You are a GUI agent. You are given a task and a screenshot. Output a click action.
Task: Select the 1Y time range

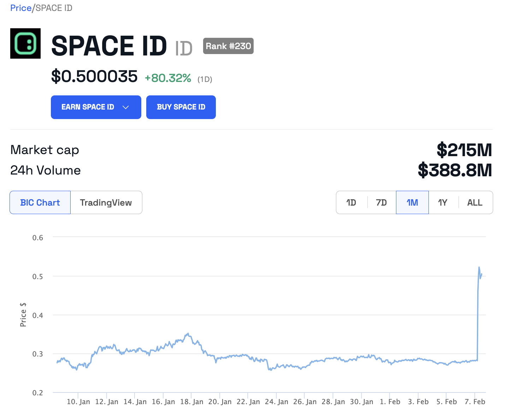443,203
